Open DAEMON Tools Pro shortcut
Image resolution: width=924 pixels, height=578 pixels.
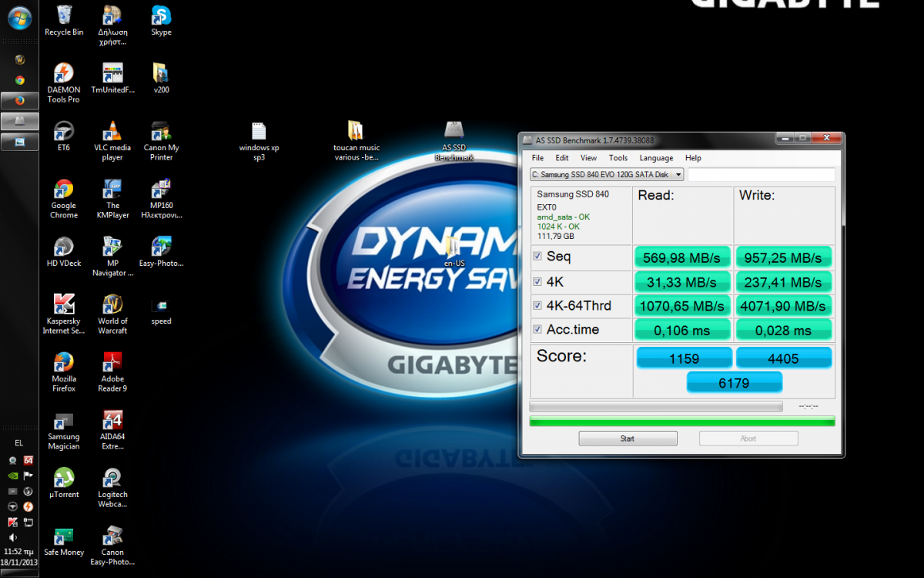[x=64, y=83]
